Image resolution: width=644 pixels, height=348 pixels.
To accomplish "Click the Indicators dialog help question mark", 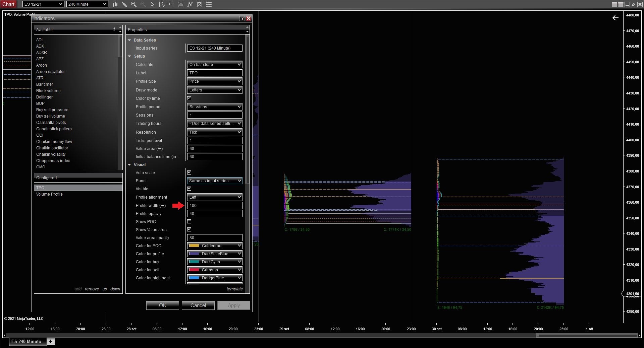I will tap(242, 18).
